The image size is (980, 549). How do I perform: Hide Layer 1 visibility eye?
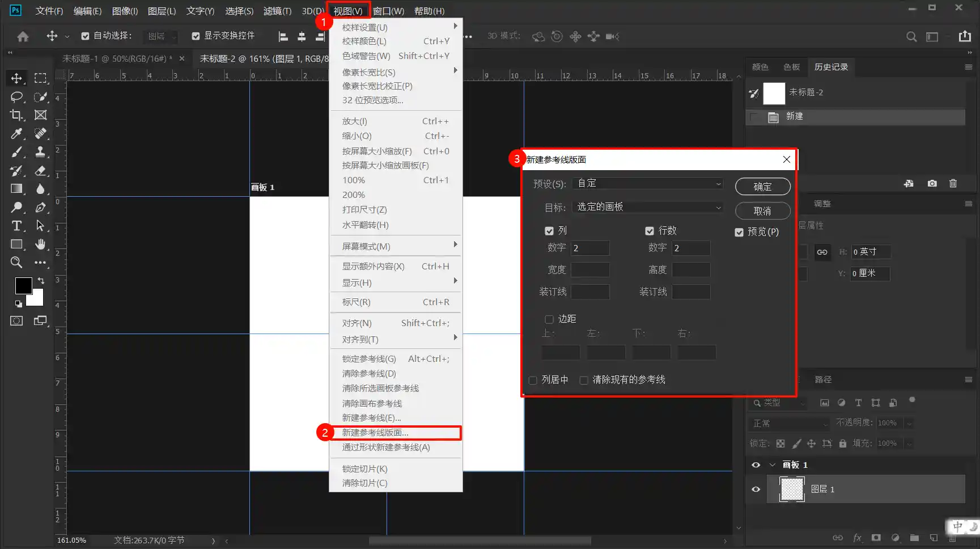tap(756, 489)
